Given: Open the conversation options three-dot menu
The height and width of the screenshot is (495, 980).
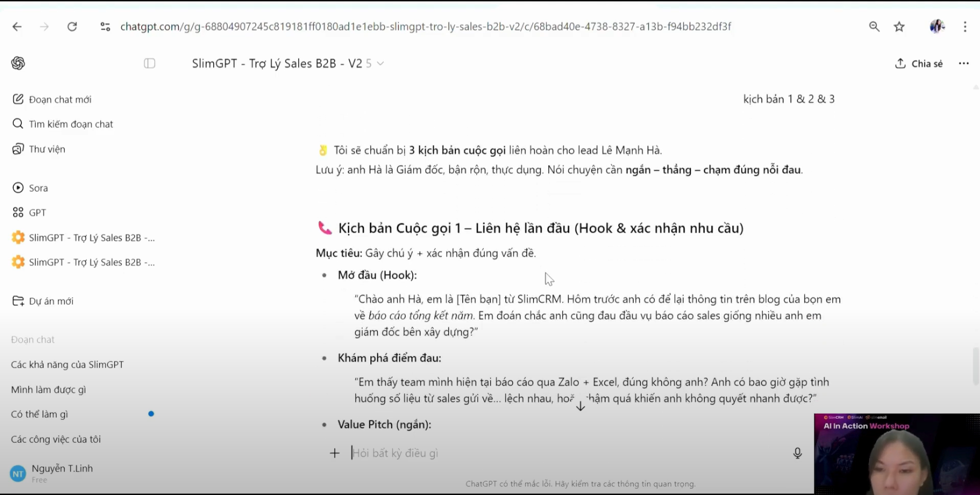Looking at the screenshot, I should [x=964, y=63].
